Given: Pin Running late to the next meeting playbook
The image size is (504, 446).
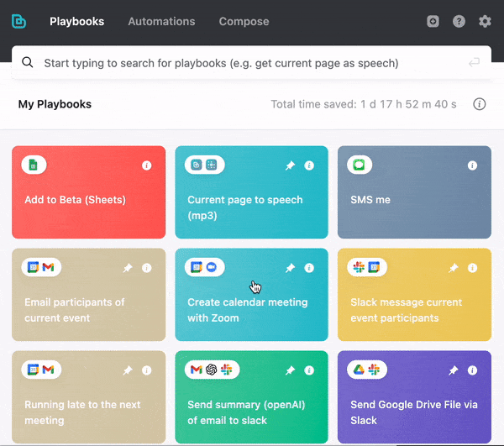Looking at the screenshot, I should click(128, 370).
